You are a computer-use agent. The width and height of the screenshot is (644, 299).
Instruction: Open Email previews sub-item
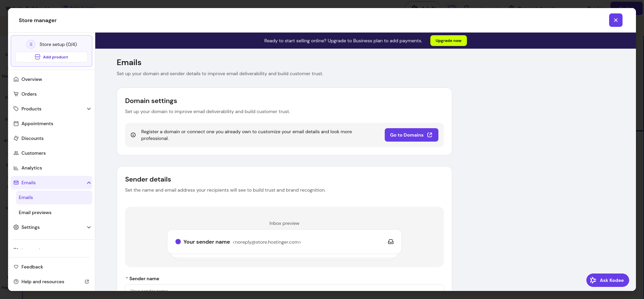coord(54,212)
